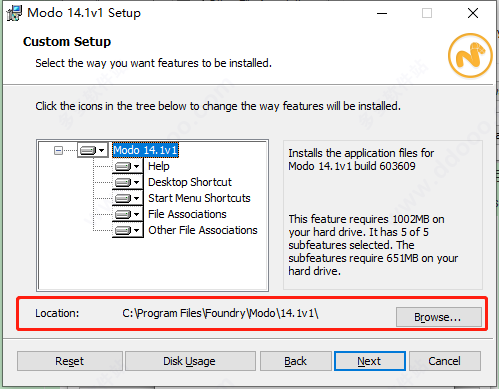Open the Disk Usage dialog
Image resolution: width=499 pixels, height=389 pixels.
pyautogui.click(x=190, y=361)
